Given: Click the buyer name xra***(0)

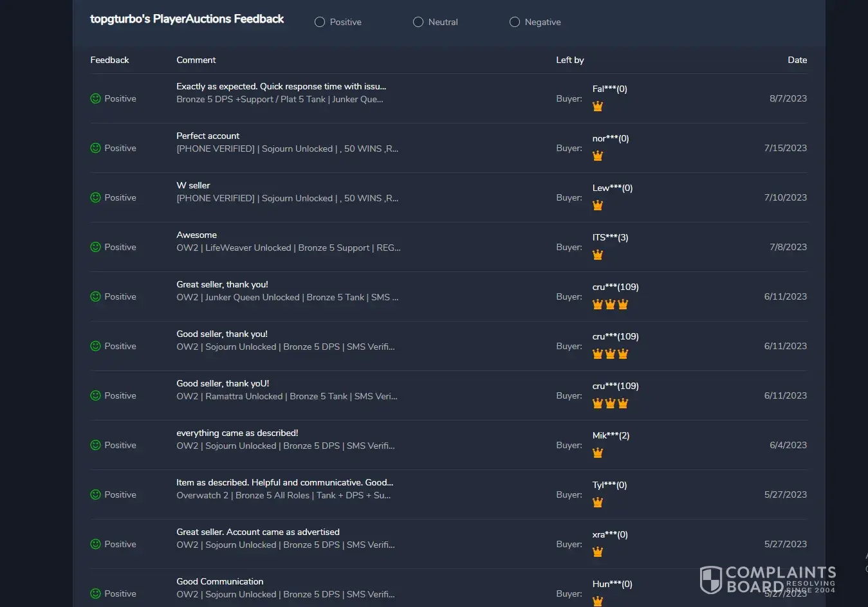Looking at the screenshot, I should (x=609, y=535).
